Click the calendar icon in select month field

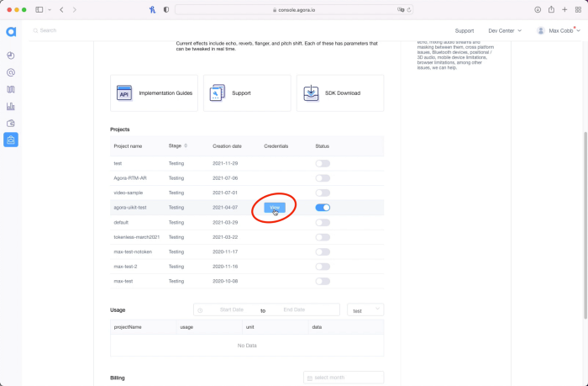coord(310,378)
